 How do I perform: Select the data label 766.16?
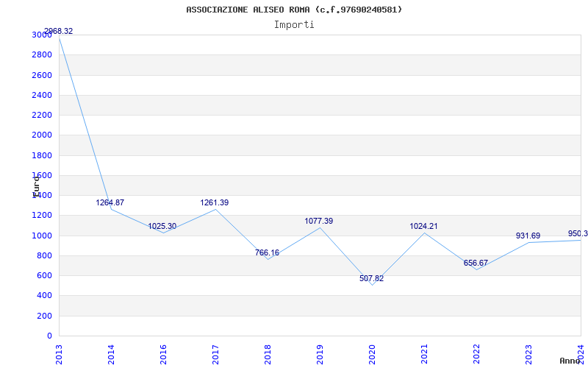click(267, 252)
